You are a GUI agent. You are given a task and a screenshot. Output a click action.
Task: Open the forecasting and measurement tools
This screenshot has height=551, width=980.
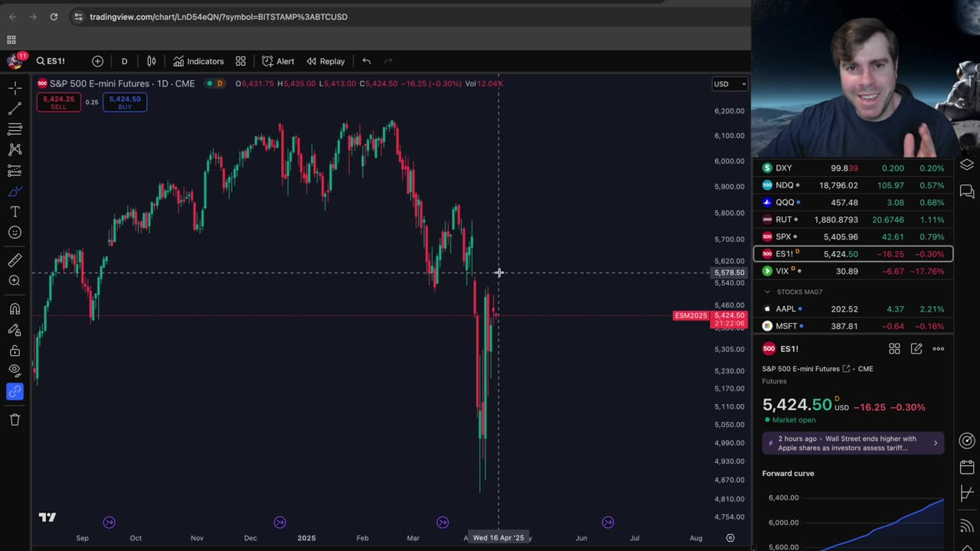(15, 171)
